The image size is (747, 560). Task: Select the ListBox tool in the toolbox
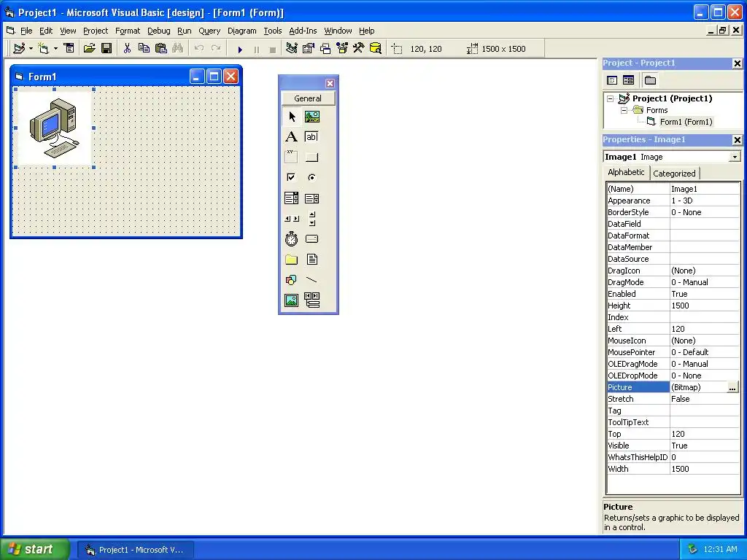[312, 198]
